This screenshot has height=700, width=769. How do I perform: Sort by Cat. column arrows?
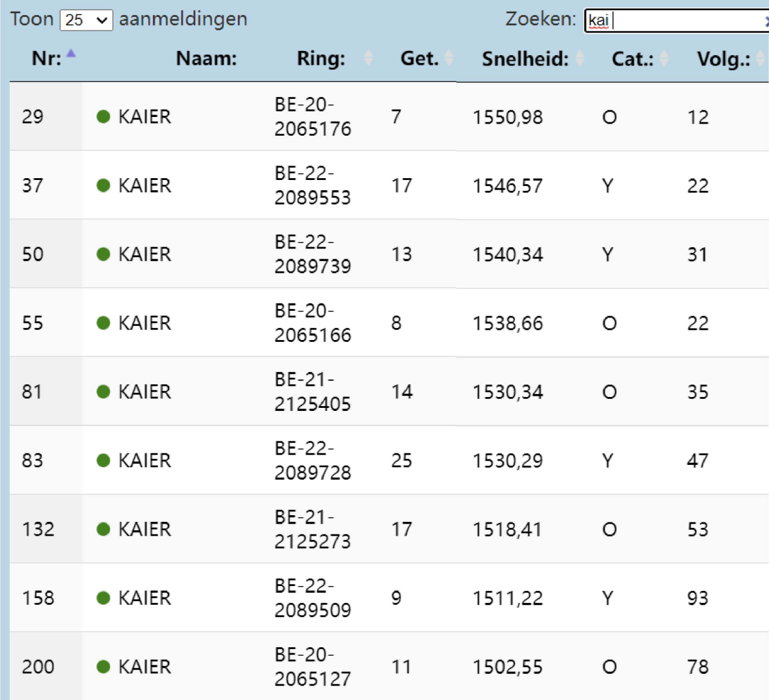coord(664,58)
